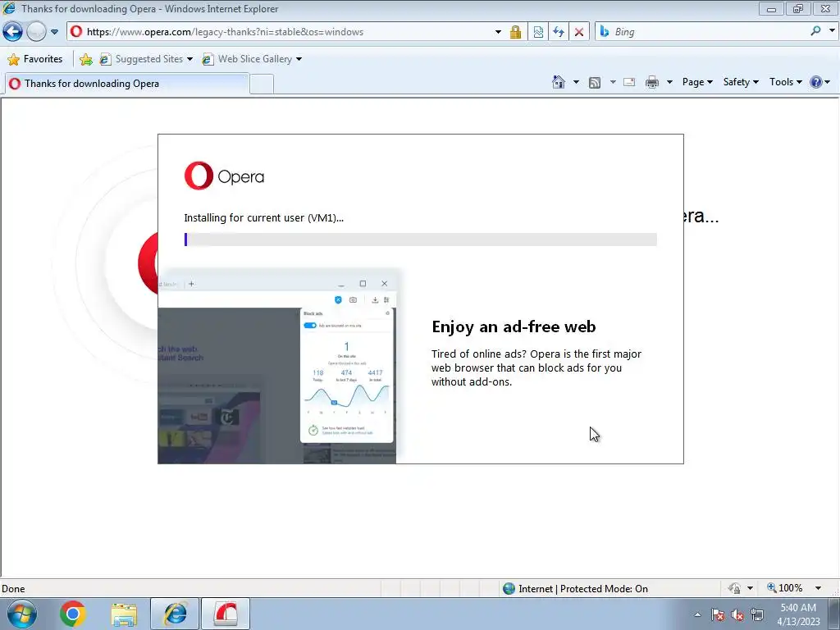Open the Tools menu
This screenshot has height=630, width=840.
pyautogui.click(x=785, y=82)
